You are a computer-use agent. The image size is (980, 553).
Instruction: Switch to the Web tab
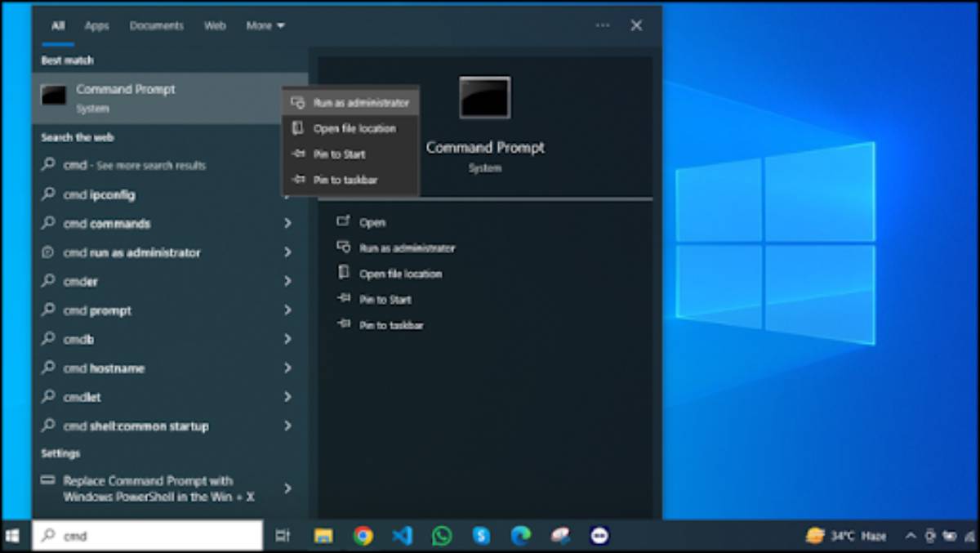215,26
